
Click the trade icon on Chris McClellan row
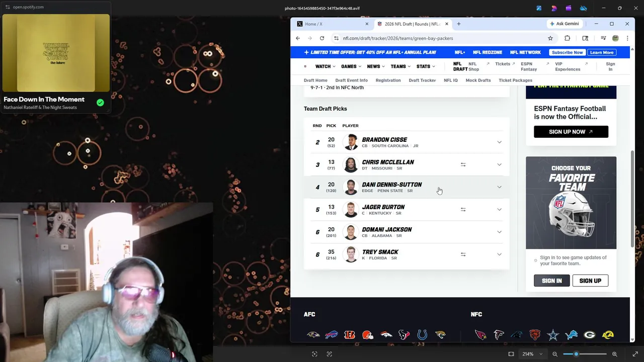click(463, 164)
